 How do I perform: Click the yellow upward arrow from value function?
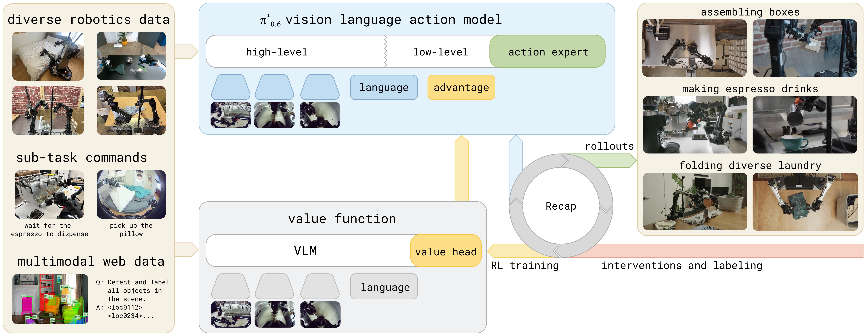(x=462, y=168)
